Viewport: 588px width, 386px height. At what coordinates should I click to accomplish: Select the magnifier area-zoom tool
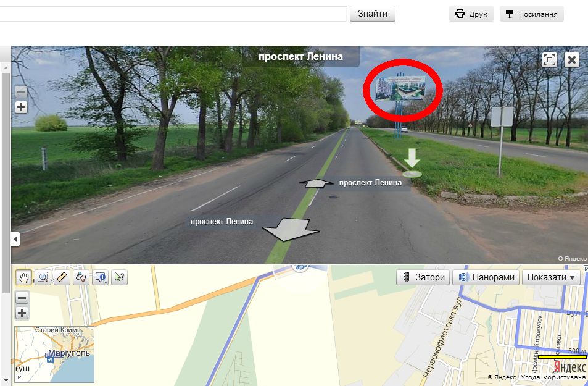(43, 277)
